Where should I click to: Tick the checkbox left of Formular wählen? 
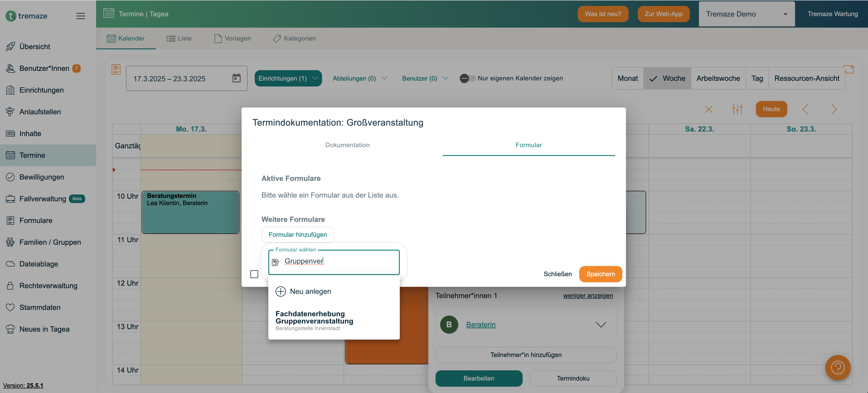(x=254, y=274)
